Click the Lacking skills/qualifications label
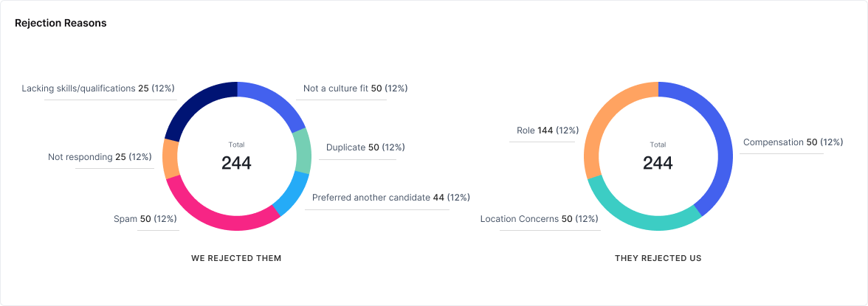The width and height of the screenshot is (868, 306). pos(98,88)
